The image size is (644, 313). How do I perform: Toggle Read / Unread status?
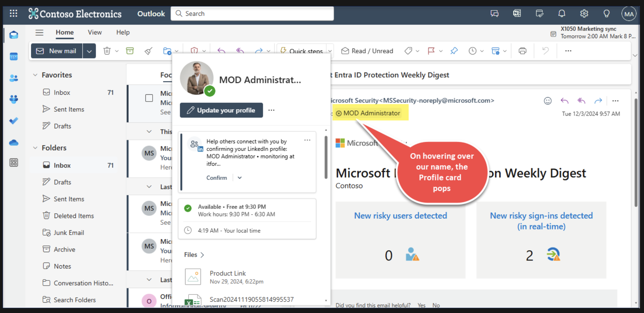[367, 51]
